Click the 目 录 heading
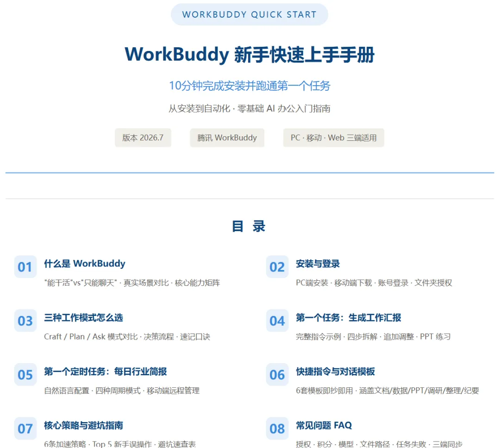Image resolution: width=500 pixels, height=448 pixels. coord(249,226)
